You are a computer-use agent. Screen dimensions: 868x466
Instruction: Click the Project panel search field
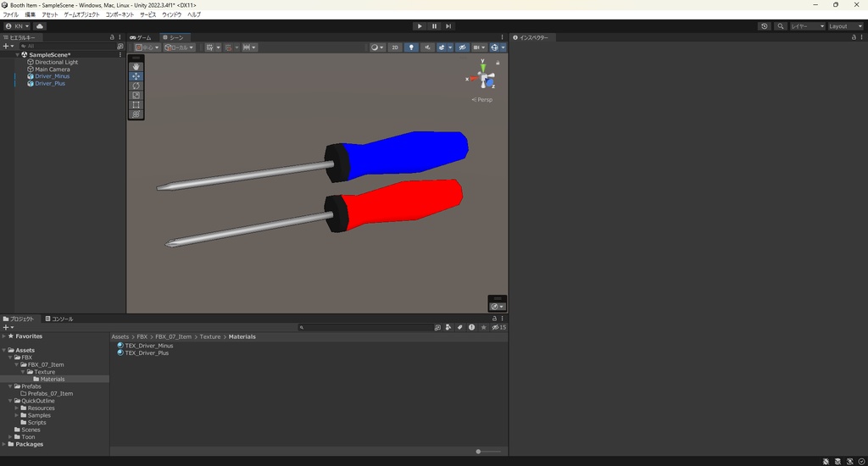[x=365, y=328]
